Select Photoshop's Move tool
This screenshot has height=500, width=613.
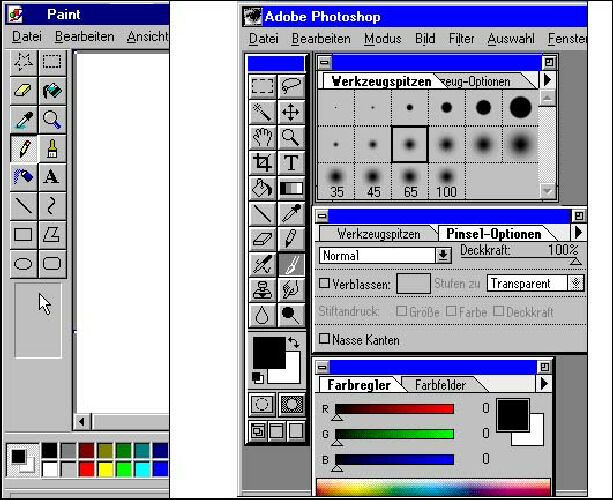pyautogui.click(x=291, y=112)
